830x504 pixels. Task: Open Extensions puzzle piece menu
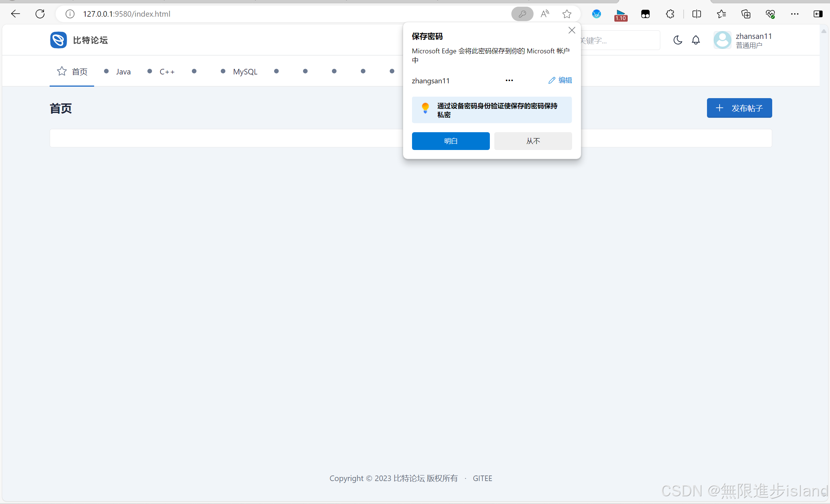(x=670, y=14)
